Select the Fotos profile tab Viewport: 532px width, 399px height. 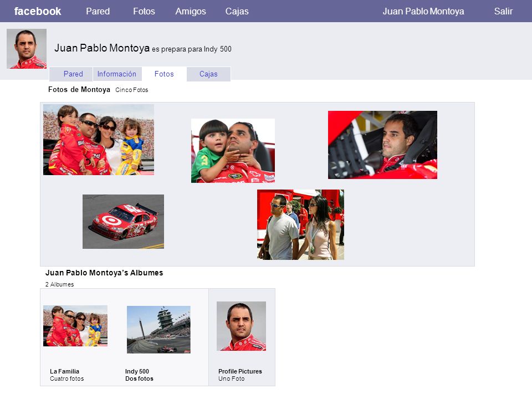(164, 74)
